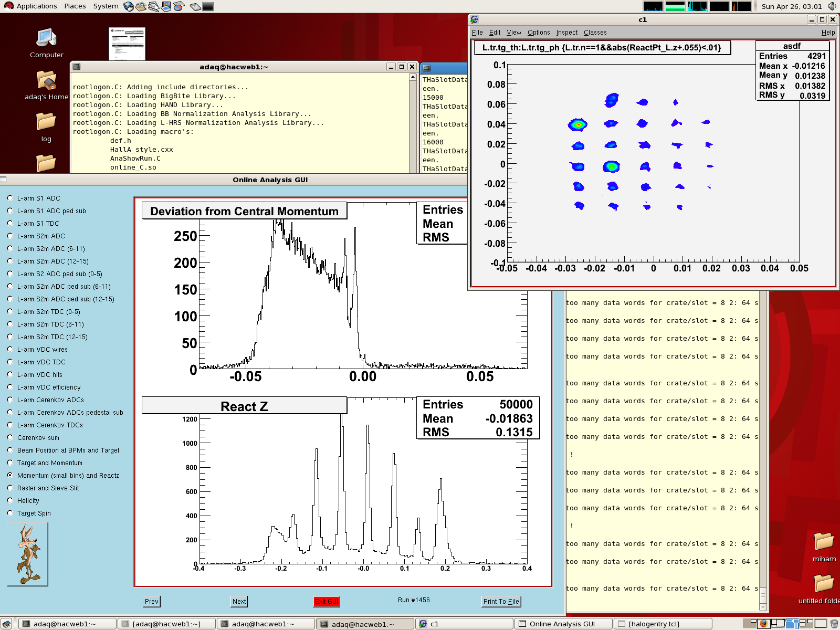Open the terminal launcher in top panel
This screenshot has width=840, height=630.
pyautogui.click(x=208, y=7)
